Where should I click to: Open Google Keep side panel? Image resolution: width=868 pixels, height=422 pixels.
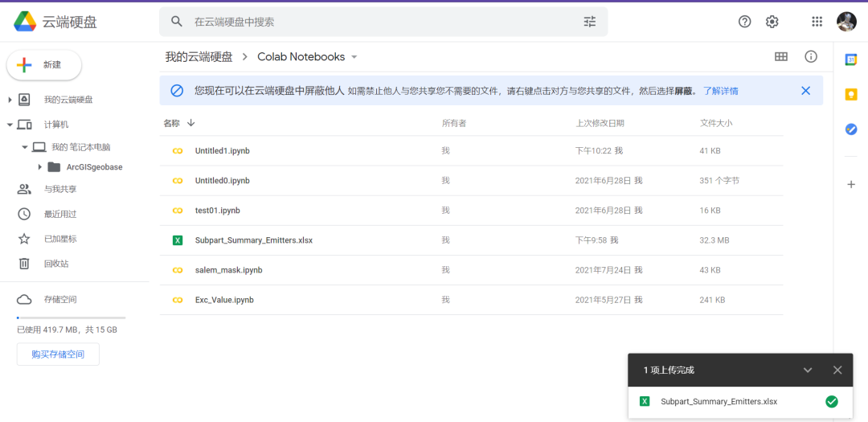click(851, 94)
